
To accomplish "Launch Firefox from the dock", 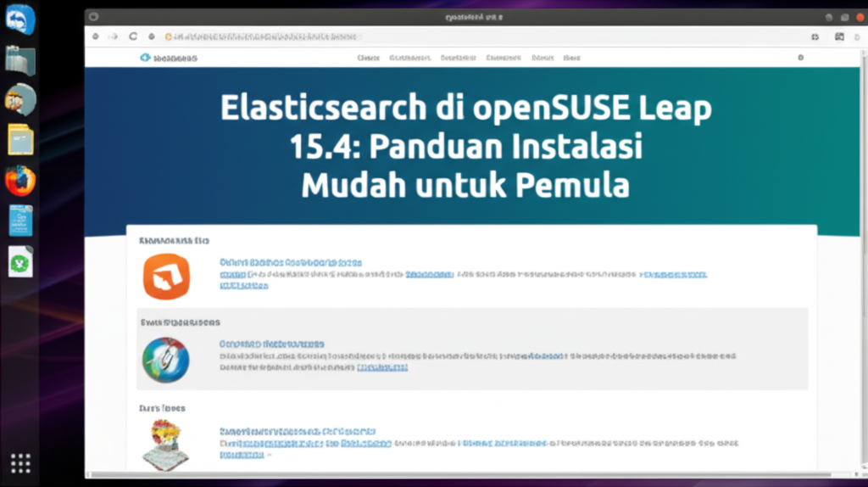I will coord(20,181).
